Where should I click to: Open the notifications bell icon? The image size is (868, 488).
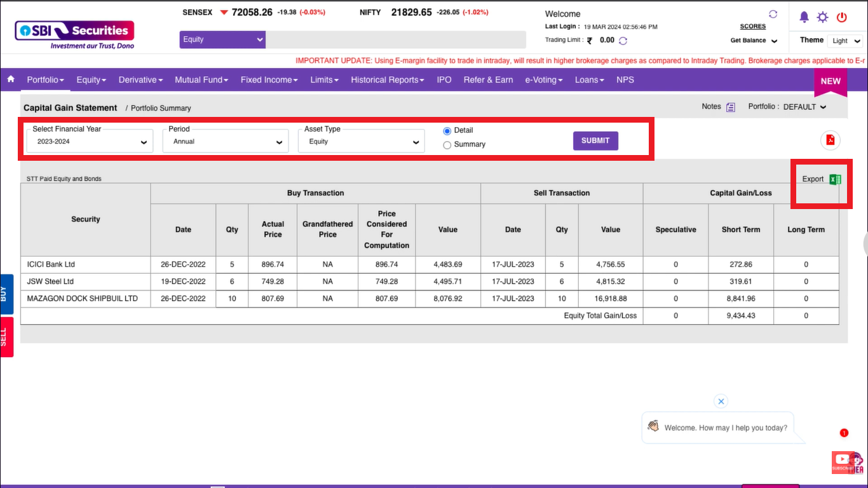tap(804, 17)
